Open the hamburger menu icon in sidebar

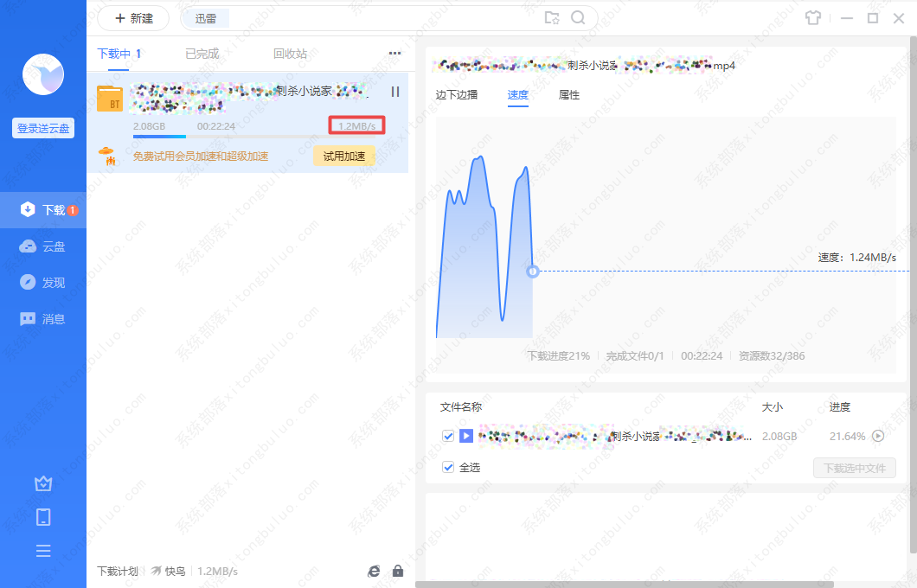tap(43, 551)
